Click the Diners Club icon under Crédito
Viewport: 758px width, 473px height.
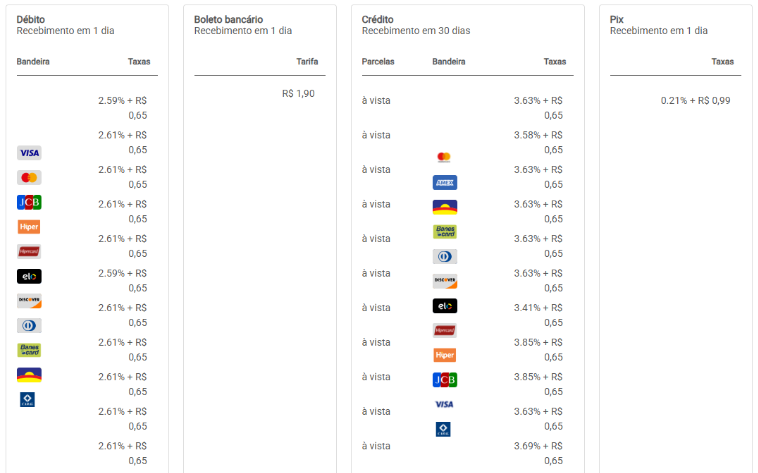(x=444, y=256)
